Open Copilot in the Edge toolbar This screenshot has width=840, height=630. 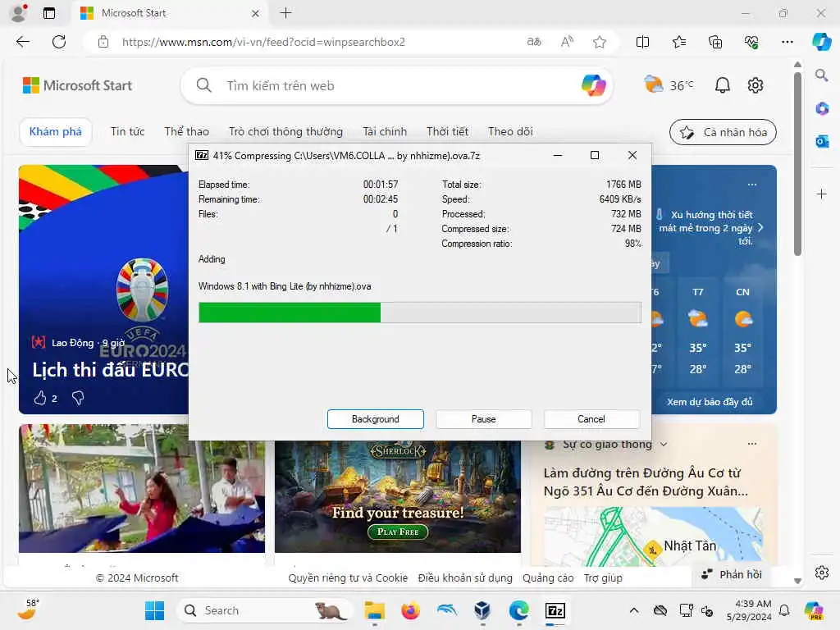[821, 42]
